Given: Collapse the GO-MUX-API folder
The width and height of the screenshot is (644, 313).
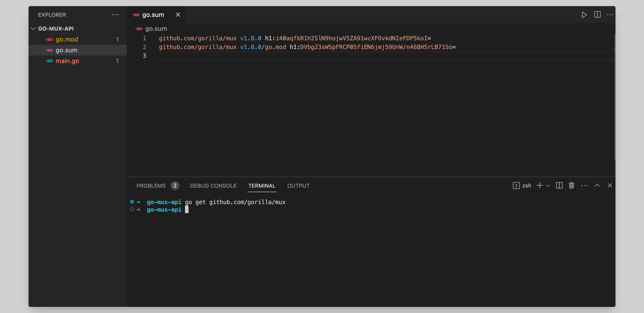Looking at the screenshot, I should 33,29.
